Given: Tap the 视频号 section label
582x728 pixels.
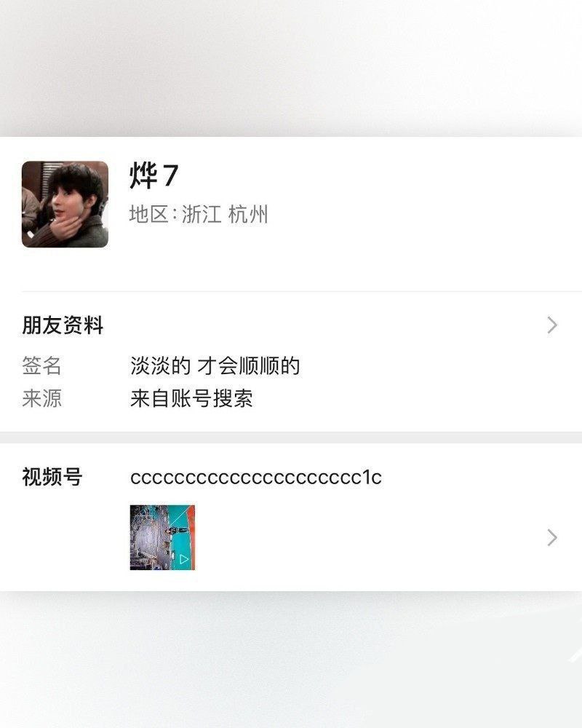Looking at the screenshot, I should (52, 477).
